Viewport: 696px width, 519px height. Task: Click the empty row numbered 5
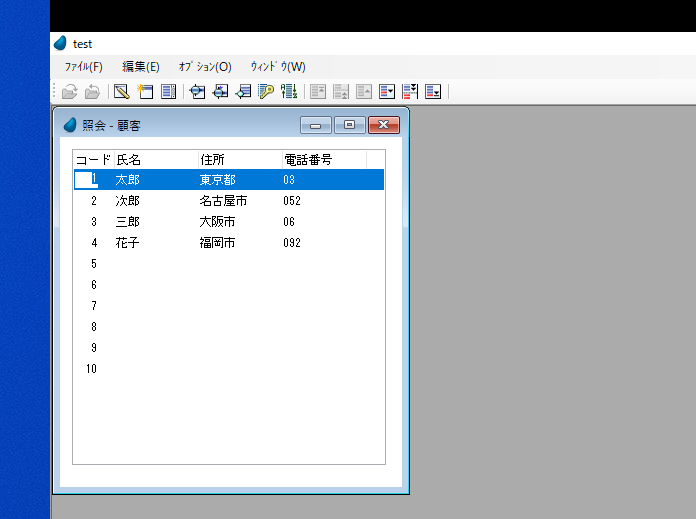[93, 264]
